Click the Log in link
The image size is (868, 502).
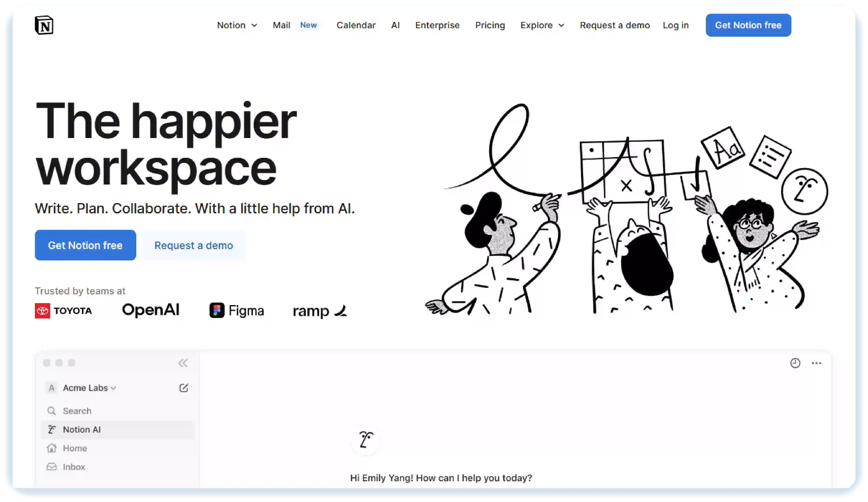pyautogui.click(x=676, y=25)
